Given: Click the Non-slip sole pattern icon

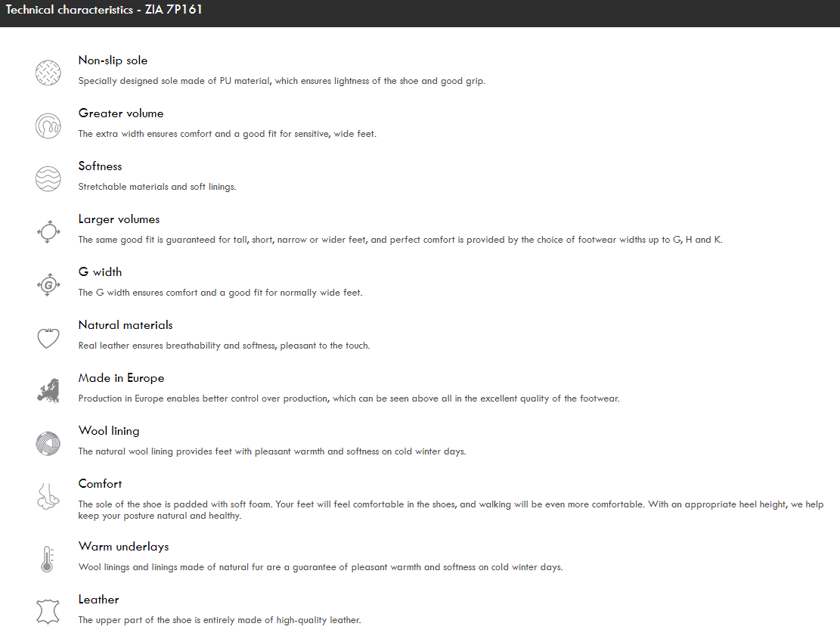Looking at the screenshot, I should click(48, 73).
